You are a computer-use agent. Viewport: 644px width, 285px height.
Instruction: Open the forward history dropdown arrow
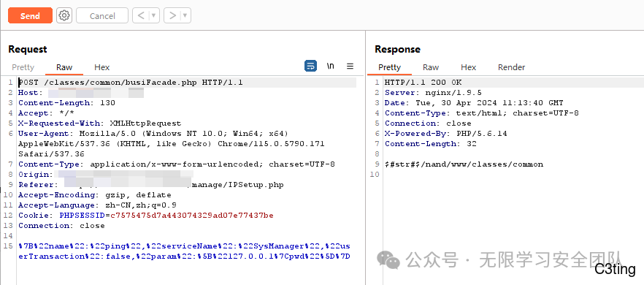coord(185,15)
